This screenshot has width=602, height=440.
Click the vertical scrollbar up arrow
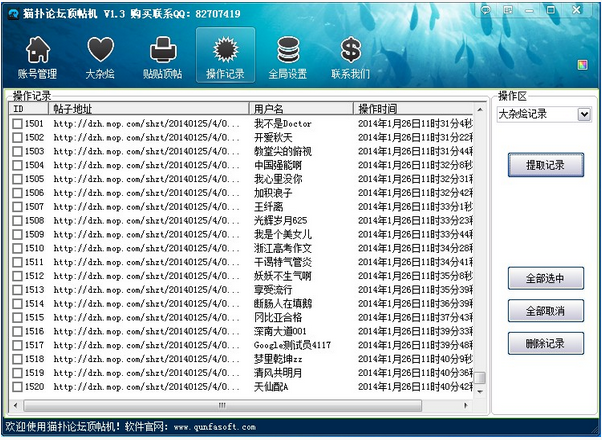point(480,110)
